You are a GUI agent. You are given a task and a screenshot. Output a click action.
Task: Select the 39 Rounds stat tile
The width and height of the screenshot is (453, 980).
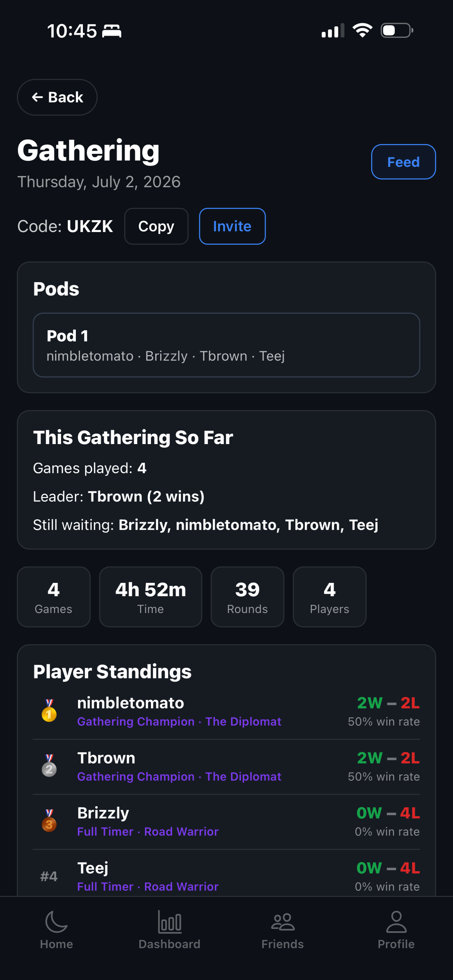click(247, 597)
